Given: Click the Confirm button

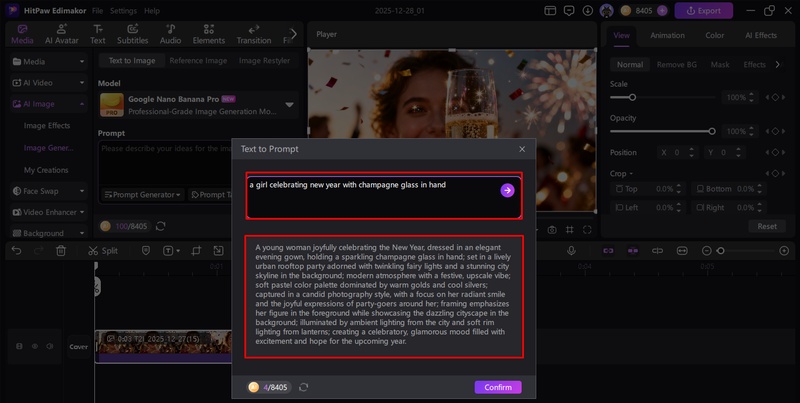Looking at the screenshot, I should point(497,387).
